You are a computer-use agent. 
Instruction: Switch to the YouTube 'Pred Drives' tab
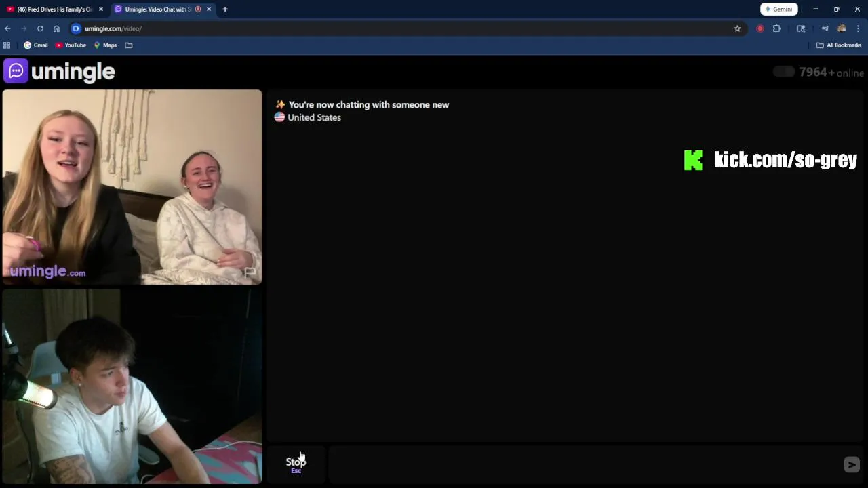(x=54, y=9)
